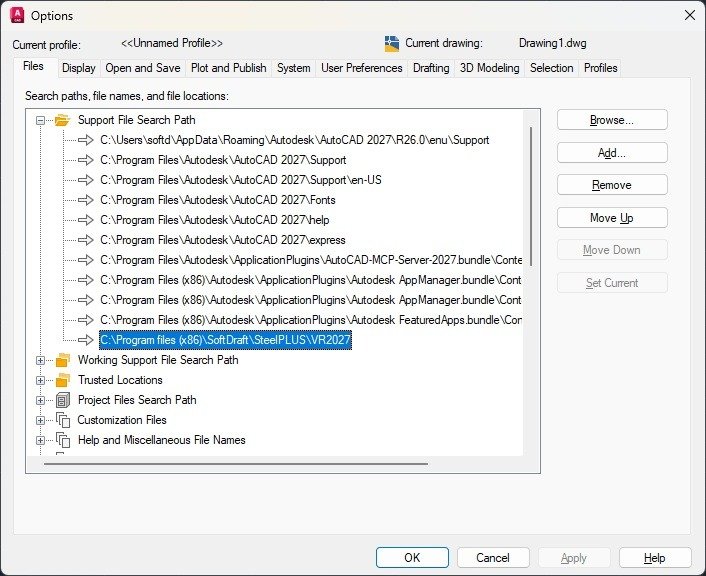Click arrow icon beside the R26.0\enu\Support path

[x=86, y=140]
